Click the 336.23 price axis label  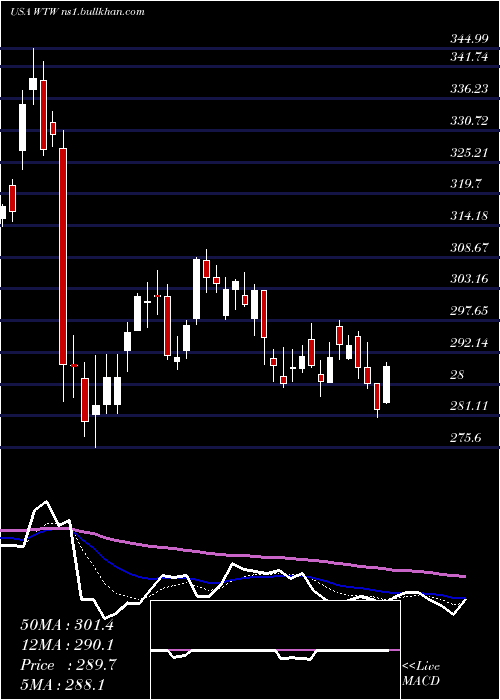coord(469,89)
